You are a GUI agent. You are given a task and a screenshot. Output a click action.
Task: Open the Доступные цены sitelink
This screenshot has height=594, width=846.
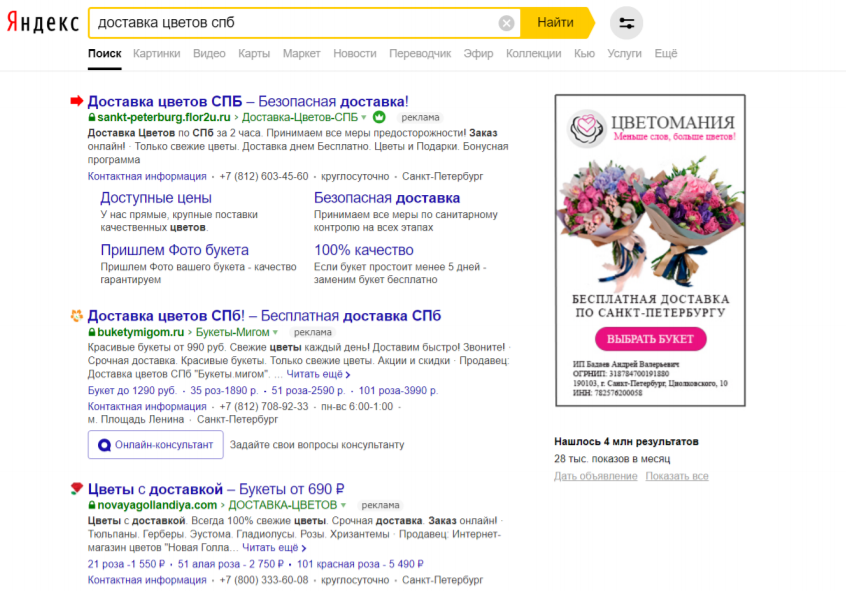[156, 197]
